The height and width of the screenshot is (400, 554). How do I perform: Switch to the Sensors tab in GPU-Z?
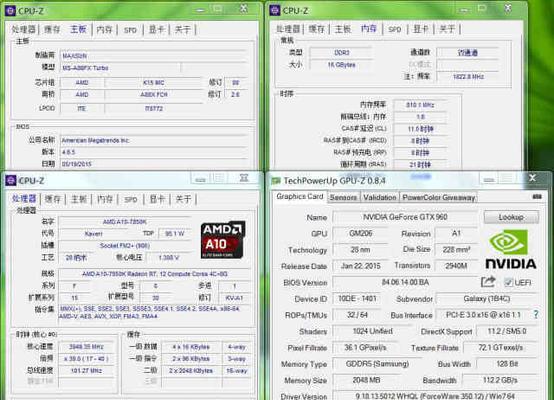click(x=343, y=198)
